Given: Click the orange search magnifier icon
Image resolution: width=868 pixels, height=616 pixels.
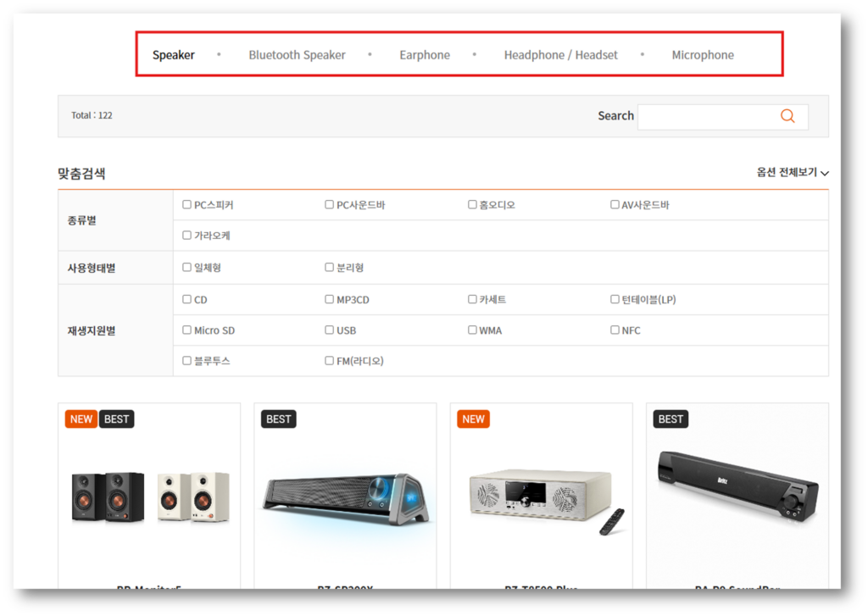Looking at the screenshot, I should click(x=787, y=116).
